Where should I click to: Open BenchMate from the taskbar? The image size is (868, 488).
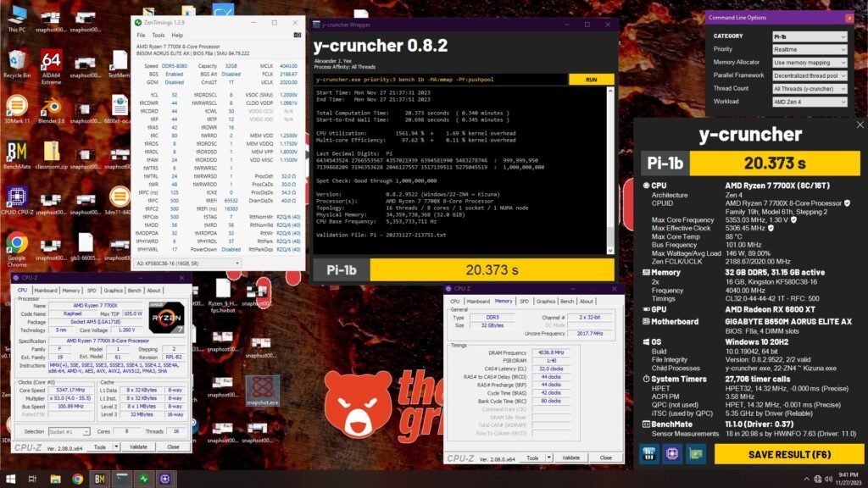tap(99, 480)
